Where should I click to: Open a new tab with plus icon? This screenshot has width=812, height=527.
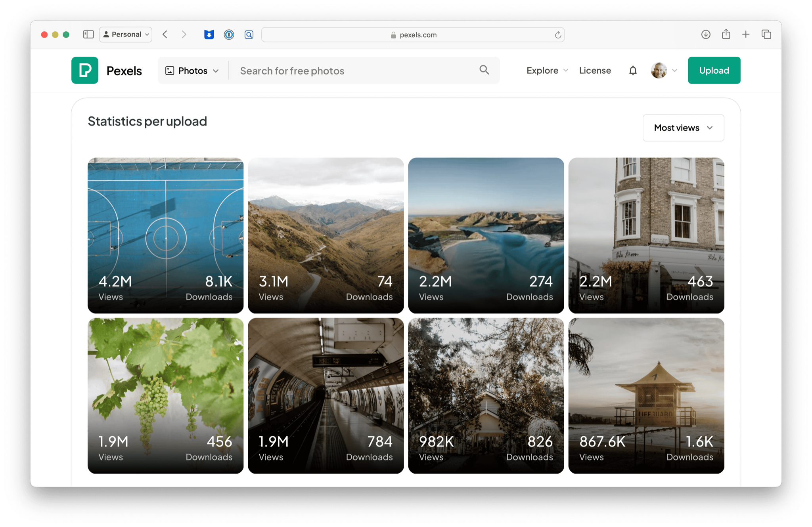pyautogui.click(x=746, y=34)
